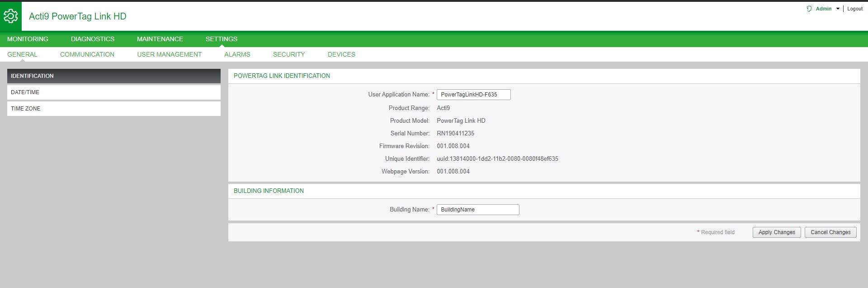Open the DIAGNOSTICS menu

click(x=93, y=39)
